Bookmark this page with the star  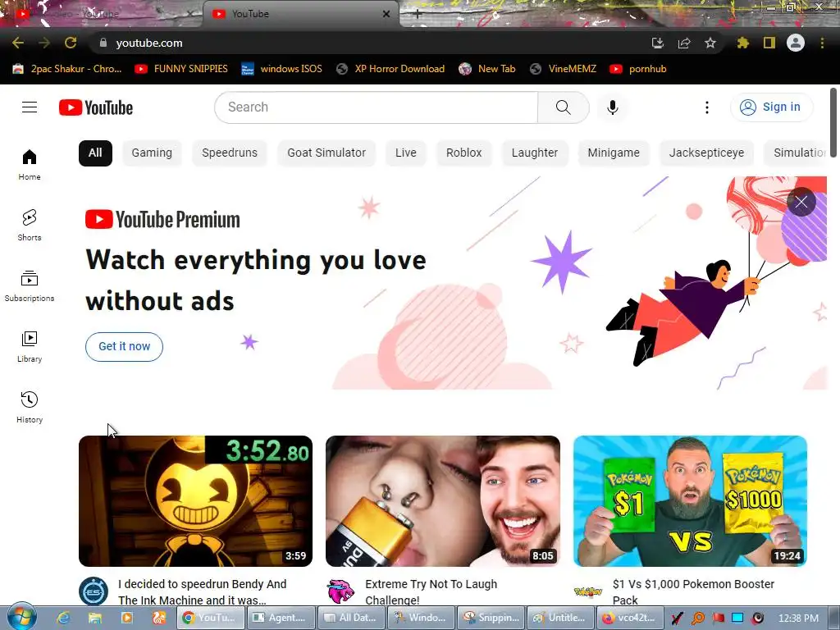pos(710,43)
